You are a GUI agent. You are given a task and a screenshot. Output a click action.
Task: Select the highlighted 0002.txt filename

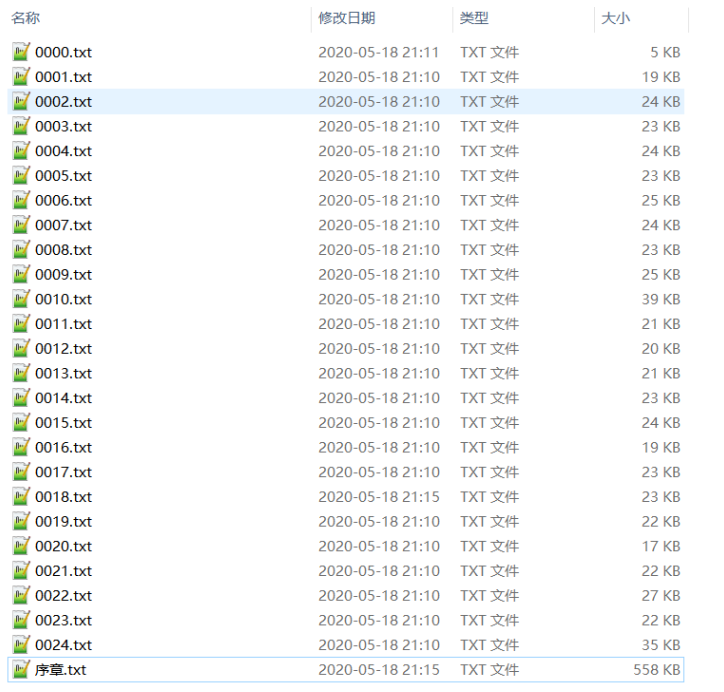pos(63,102)
